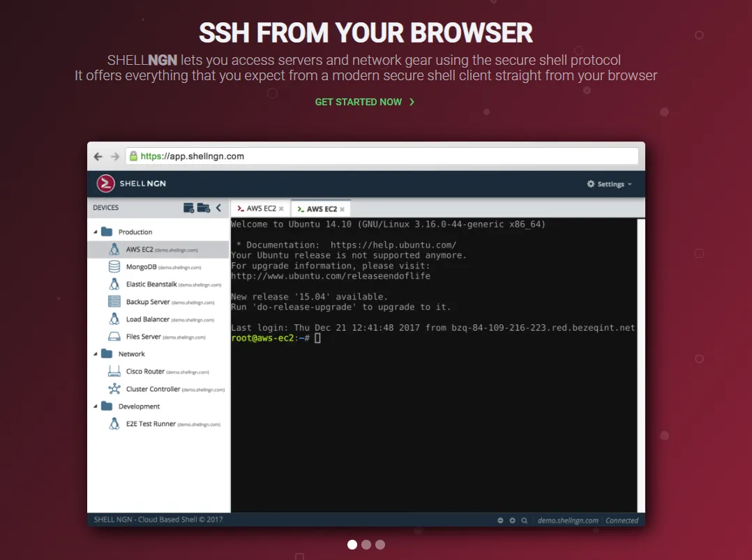Viewport: 752px width, 560px height.
Task: Collapse the DEVICES sidebar with the chevron
Action: tap(219, 208)
